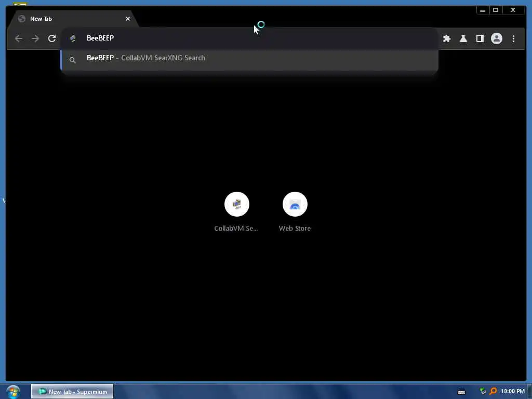Toggle the side panel icon
Screen dimensions: 532x399
(480, 38)
